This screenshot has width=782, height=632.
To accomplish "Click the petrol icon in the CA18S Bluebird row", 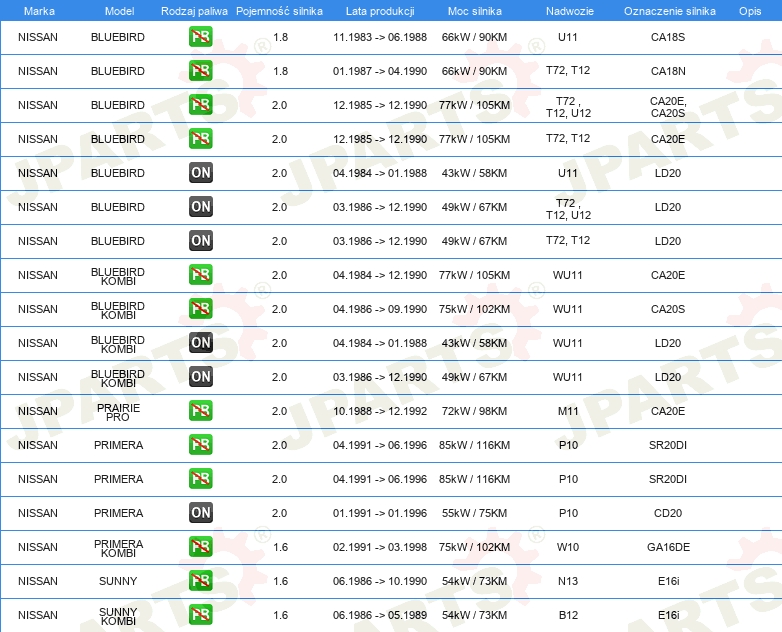I will (x=200, y=37).
